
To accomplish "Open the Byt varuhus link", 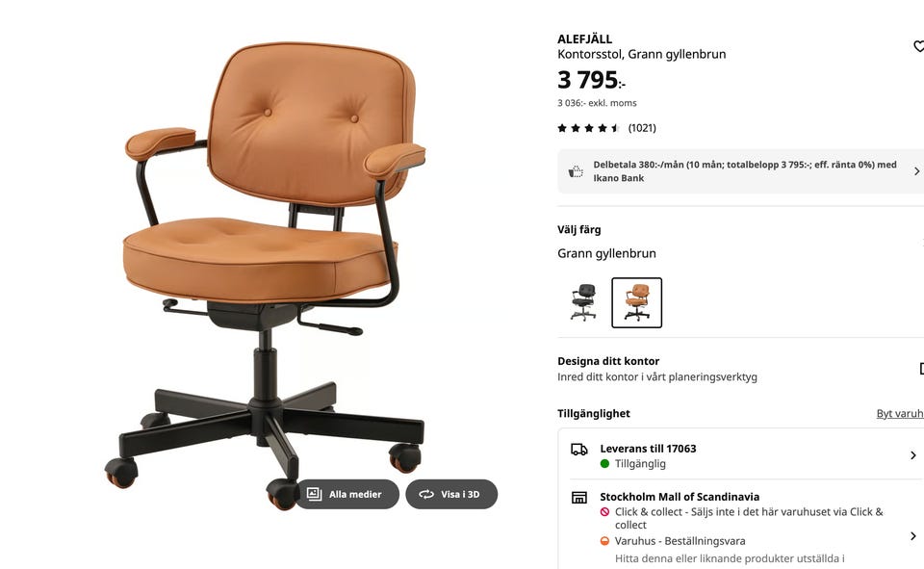I will 900,413.
